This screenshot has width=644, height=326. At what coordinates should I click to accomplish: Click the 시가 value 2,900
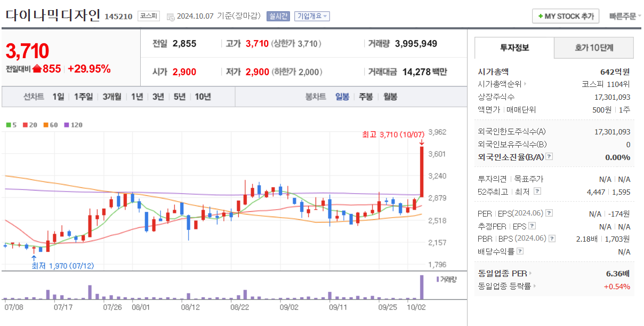(184, 71)
